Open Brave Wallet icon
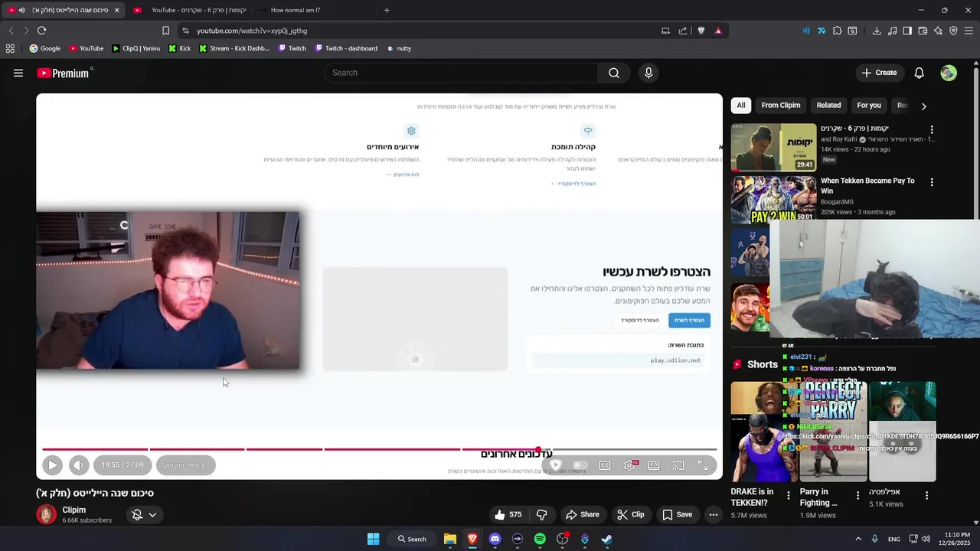The height and width of the screenshot is (551, 980). click(923, 31)
